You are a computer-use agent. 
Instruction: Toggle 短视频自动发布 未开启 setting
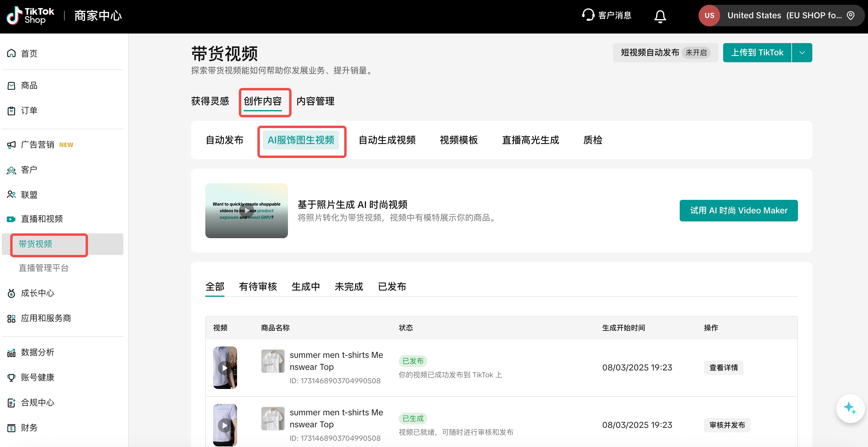click(x=665, y=53)
